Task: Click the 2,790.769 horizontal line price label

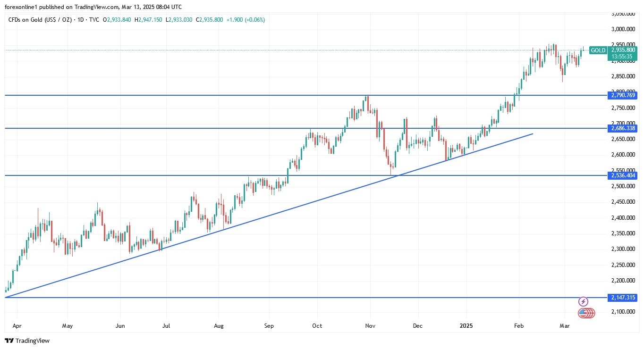Action: tap(622, 95)
